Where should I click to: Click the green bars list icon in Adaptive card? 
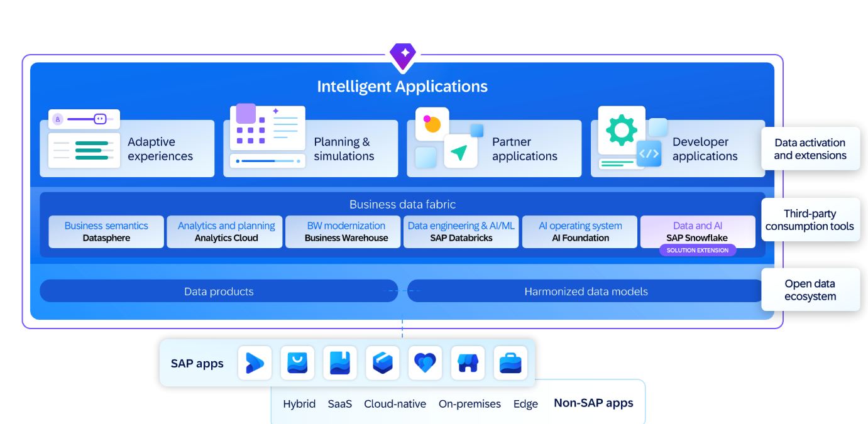[x=84, y=150]
